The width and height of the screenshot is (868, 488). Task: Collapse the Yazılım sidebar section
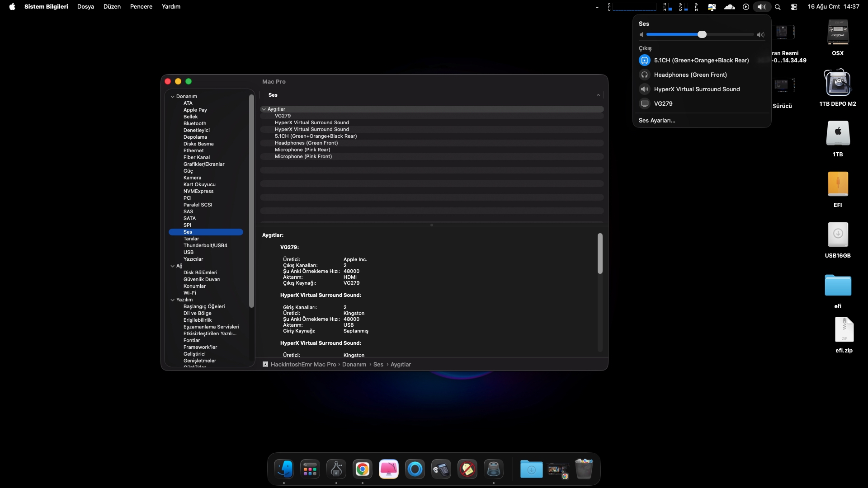pyautogui.click(x=172, y=300)
